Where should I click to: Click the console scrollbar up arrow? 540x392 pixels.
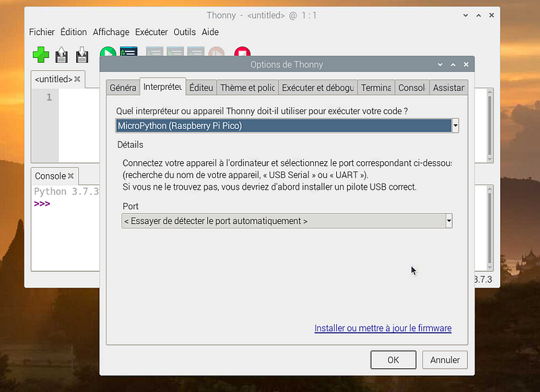pyautogui.click(x=490, y=189)
